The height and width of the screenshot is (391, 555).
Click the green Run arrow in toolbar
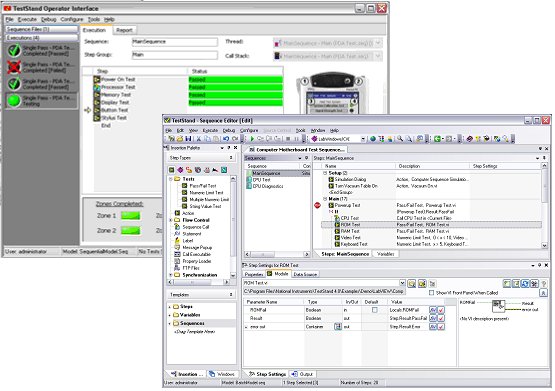252,139
